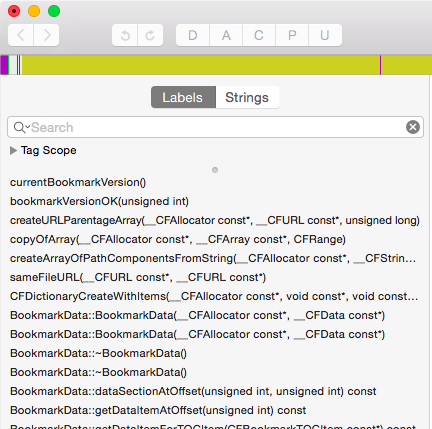Mark as Undefined with U button
This screenshot has width=432, height=429.
click(325, 35)
